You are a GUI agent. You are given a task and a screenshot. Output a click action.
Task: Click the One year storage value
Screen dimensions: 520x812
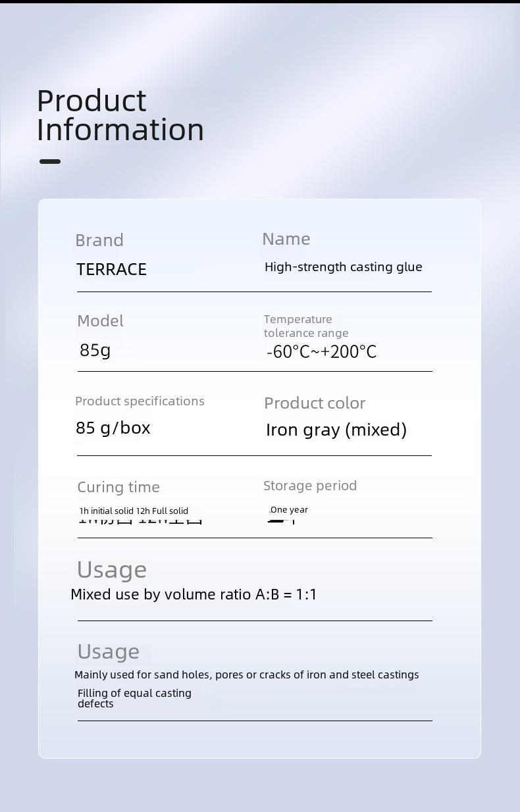tap(289, 510)
